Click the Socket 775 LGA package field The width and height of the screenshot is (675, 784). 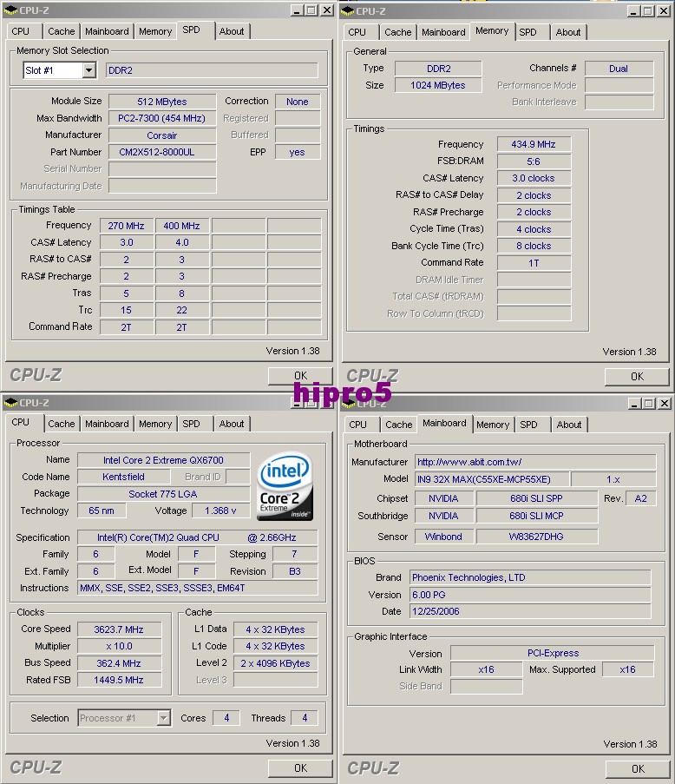coord(163,494)
